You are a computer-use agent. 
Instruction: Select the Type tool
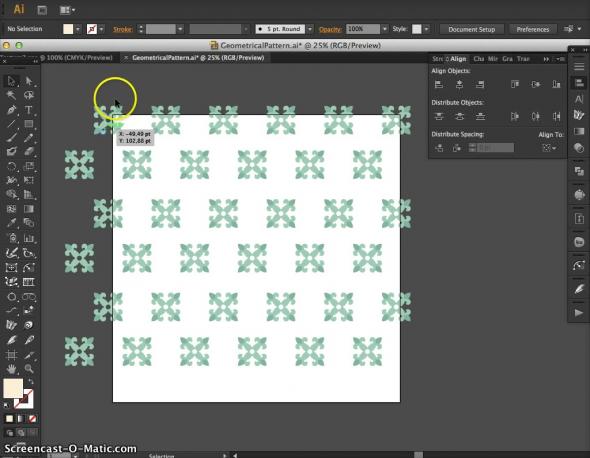point(29,110)
